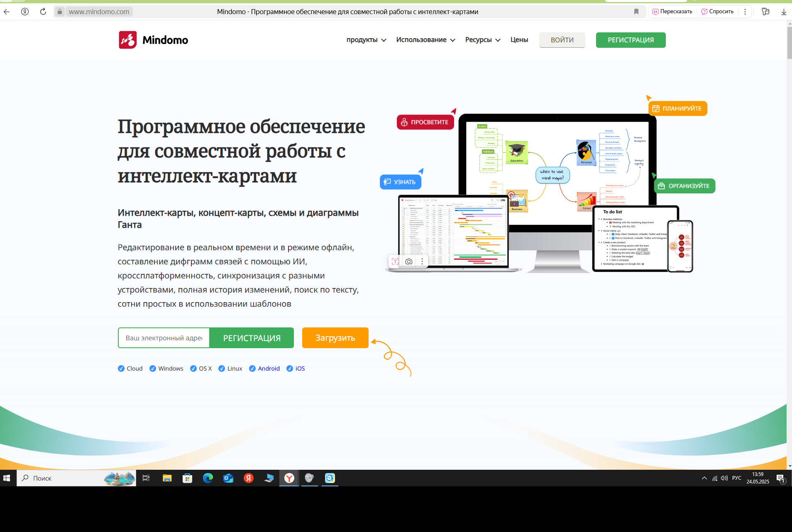Click the orange Загрузить button

[335, 338]
